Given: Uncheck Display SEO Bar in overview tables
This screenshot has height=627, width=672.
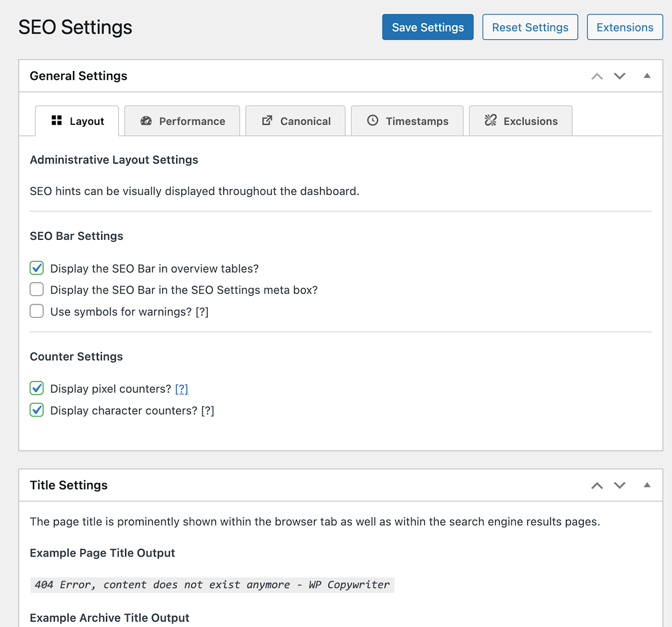Looking at the screenshot, I should pos(37,268).
